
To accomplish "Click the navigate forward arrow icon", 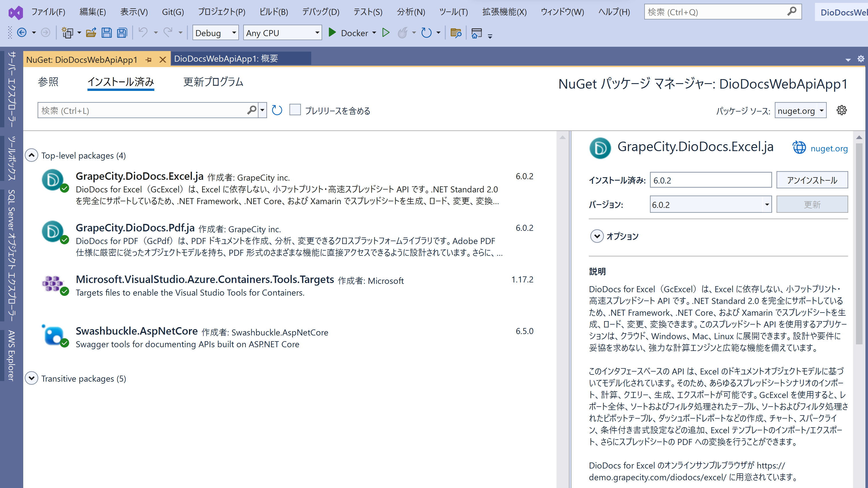I will click(46, 33).
